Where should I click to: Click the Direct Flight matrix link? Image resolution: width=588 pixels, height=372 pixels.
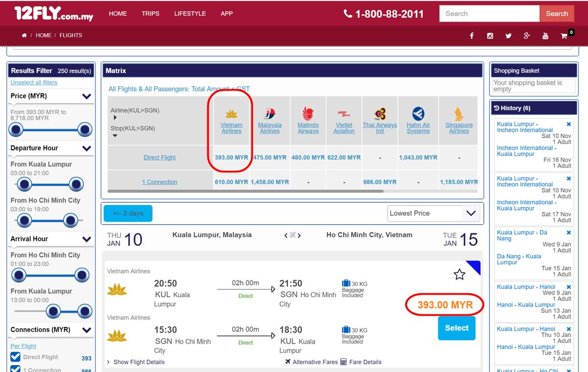coord(160,158)
